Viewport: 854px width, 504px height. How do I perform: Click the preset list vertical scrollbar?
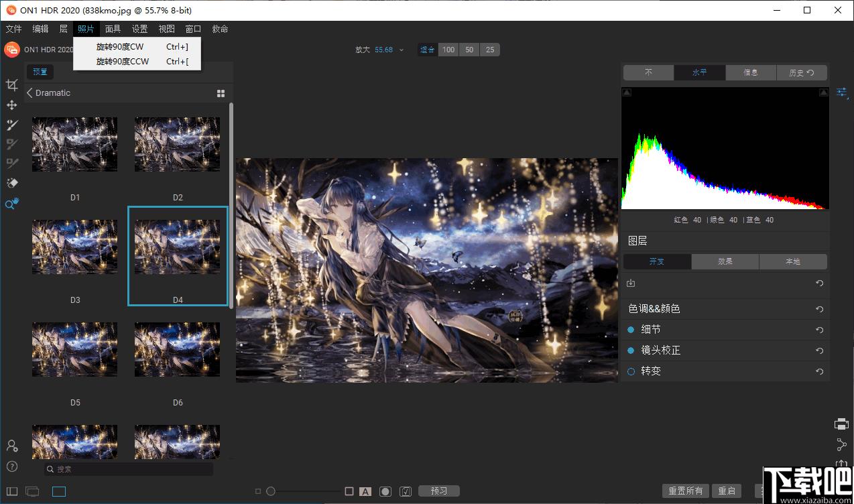click(231, 204)
